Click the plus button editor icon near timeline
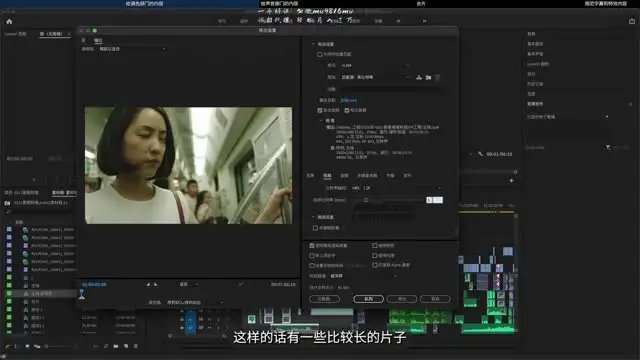Image resolution: width=640 pixels, height=360 pixels. point(511,180)
